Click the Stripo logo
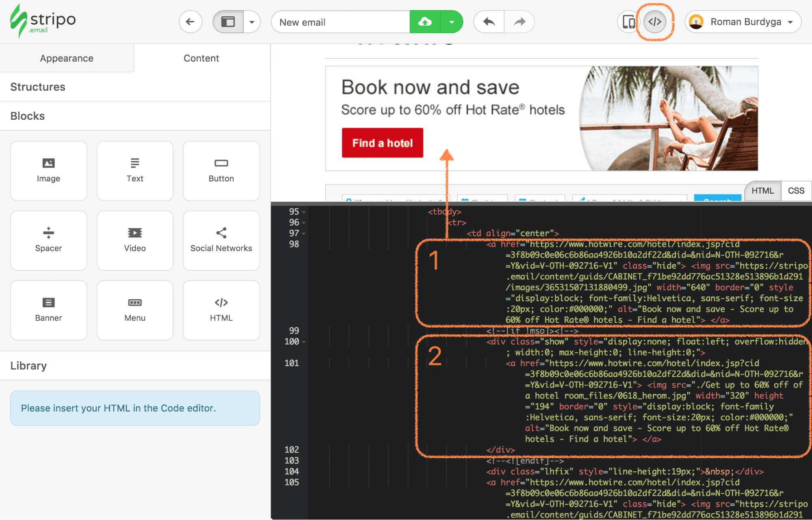The image size is (812, 520). [x=43, y=21]
